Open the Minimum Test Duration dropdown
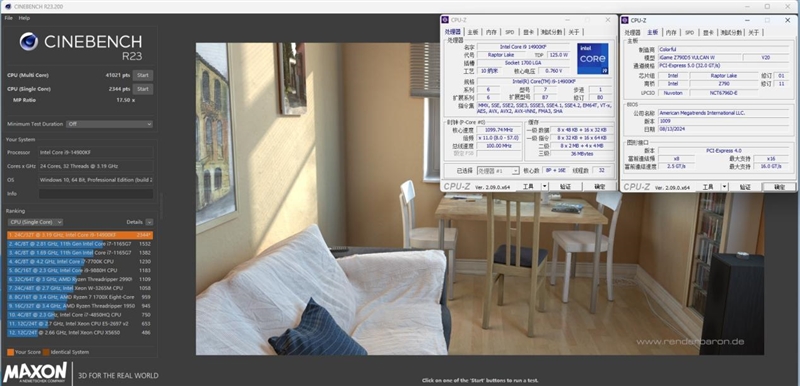The image size is (800, 386). pyautogui.click(x=110, y=124)
